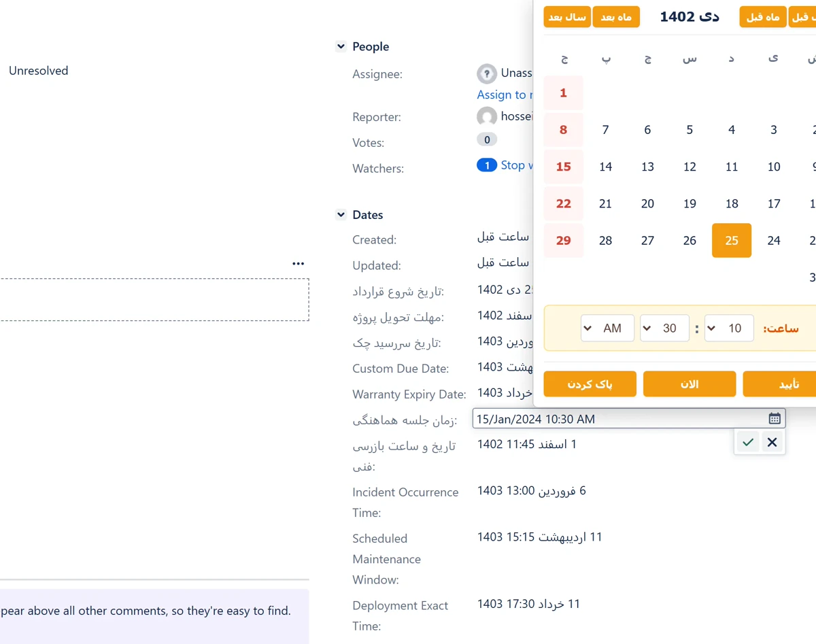The width and height of the screenshot is (816, 644).
Task: Click the دی 1402 month title
Action: tap(690, 16)
